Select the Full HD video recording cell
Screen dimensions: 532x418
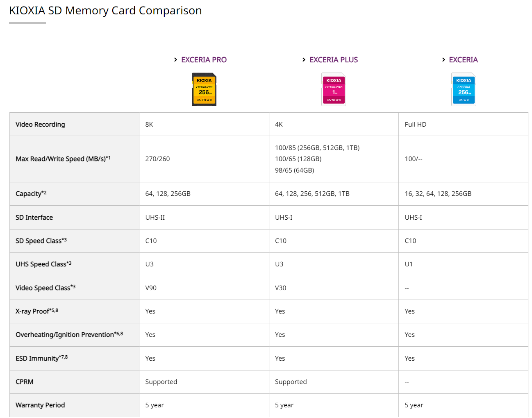click(x=415, y=124)
